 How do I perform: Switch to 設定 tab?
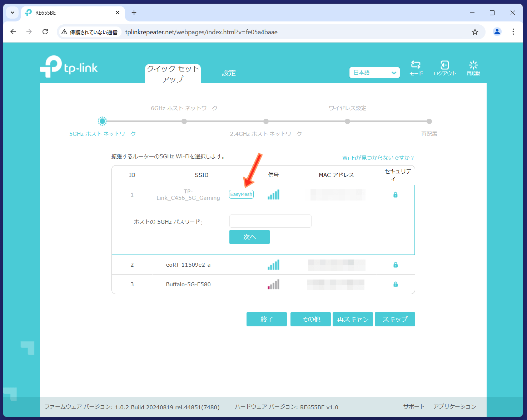(229, 73)
